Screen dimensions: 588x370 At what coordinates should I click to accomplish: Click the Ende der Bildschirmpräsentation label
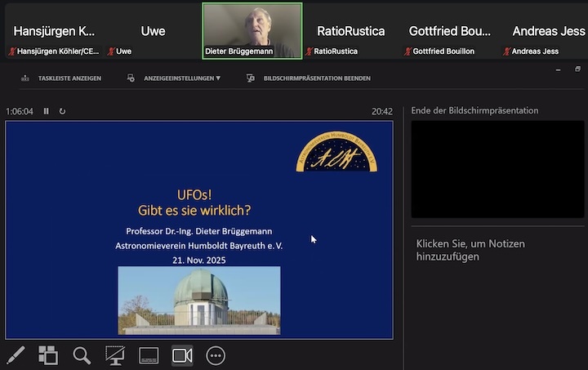[474, 110]
